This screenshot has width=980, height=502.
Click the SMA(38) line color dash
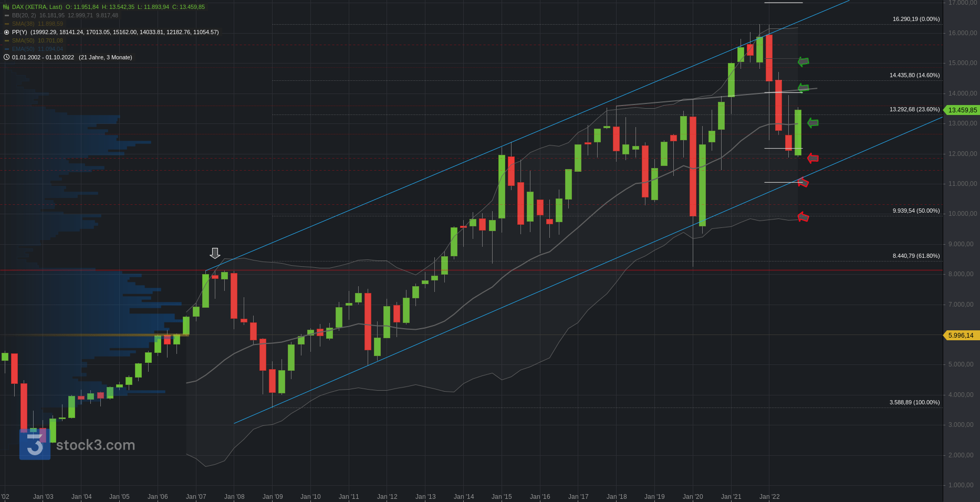coord(7,24)
